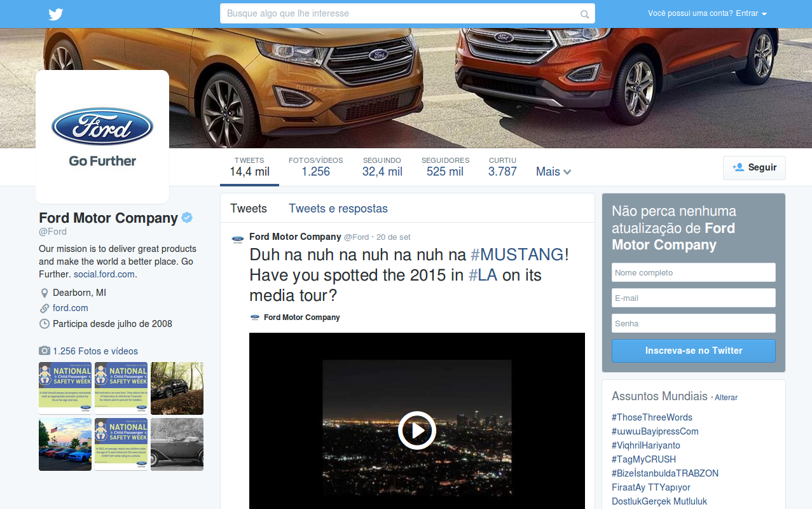Open the Tweets count tab (14,4 mil)
Screen dimensions: 812x509
[249, 167]
